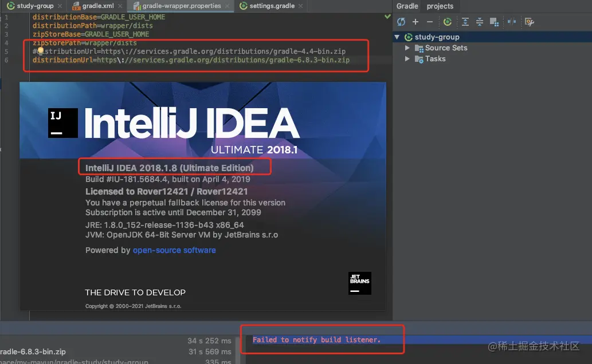Click the yellow lightbulb intention icon
592x364 pixels.
pos(40,50)
